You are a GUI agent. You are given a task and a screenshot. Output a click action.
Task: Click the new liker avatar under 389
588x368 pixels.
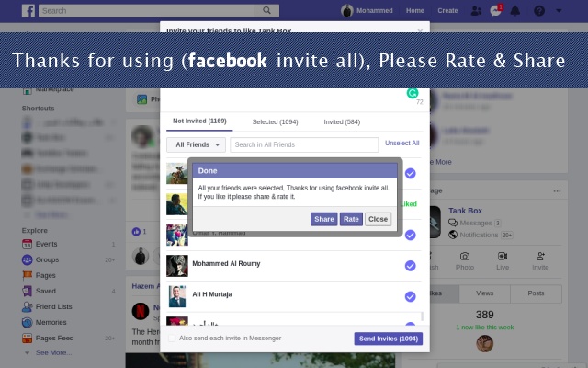[x=485, y=343]
